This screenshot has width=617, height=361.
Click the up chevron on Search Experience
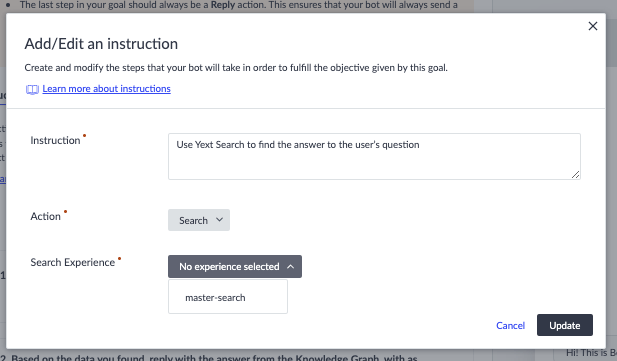click(x=290, y=267)
